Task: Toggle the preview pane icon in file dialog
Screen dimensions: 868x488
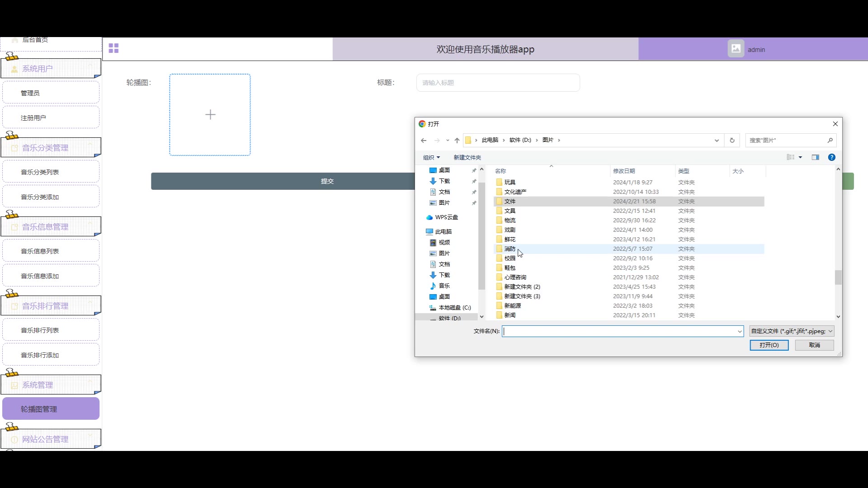Action: pos(816,157)
